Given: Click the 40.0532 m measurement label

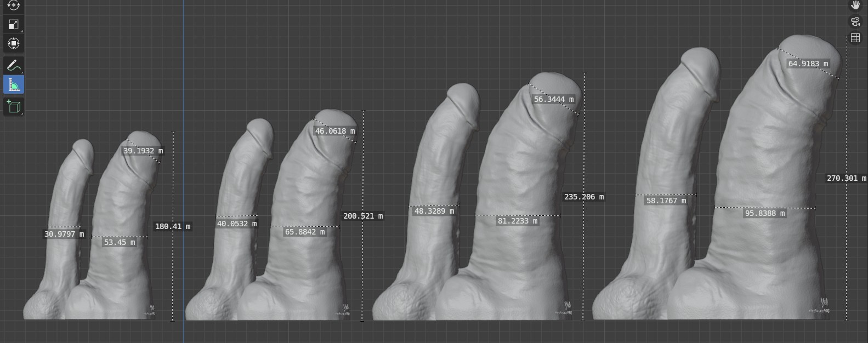Looking at the screenshot, I should point(237,224).
